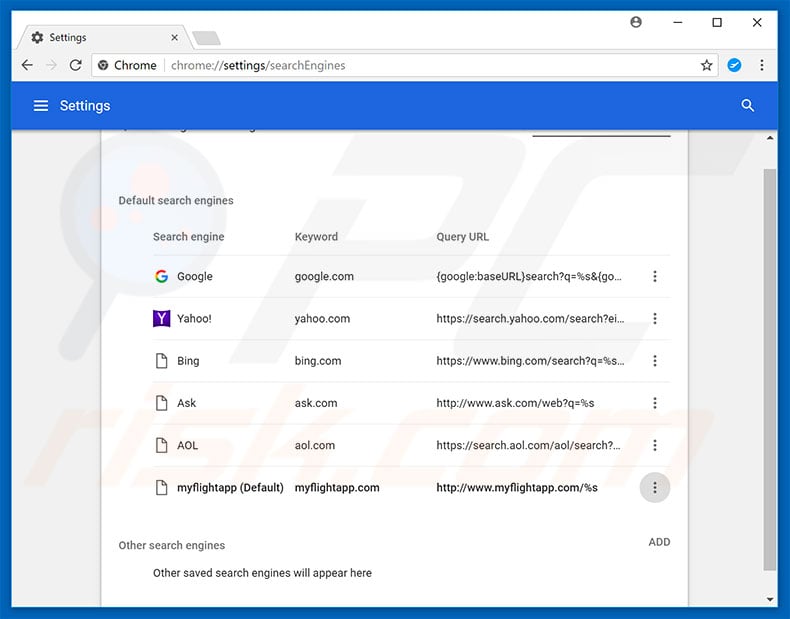Viewport: 790px width, 619px height.
Task: Click the myflightapp (Default) name
Action: (x=230, y=488)
